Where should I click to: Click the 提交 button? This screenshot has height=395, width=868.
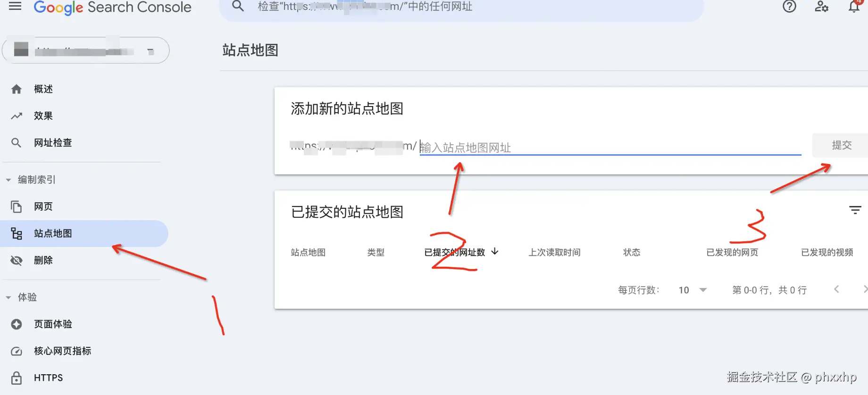click(x=841, y=145)
